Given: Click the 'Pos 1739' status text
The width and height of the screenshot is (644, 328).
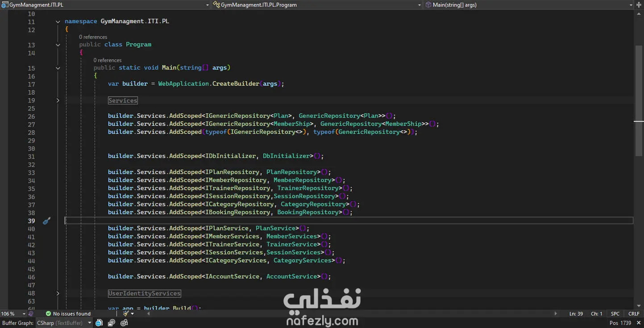Looking at the screenshot, I should [x=620, y=323].
